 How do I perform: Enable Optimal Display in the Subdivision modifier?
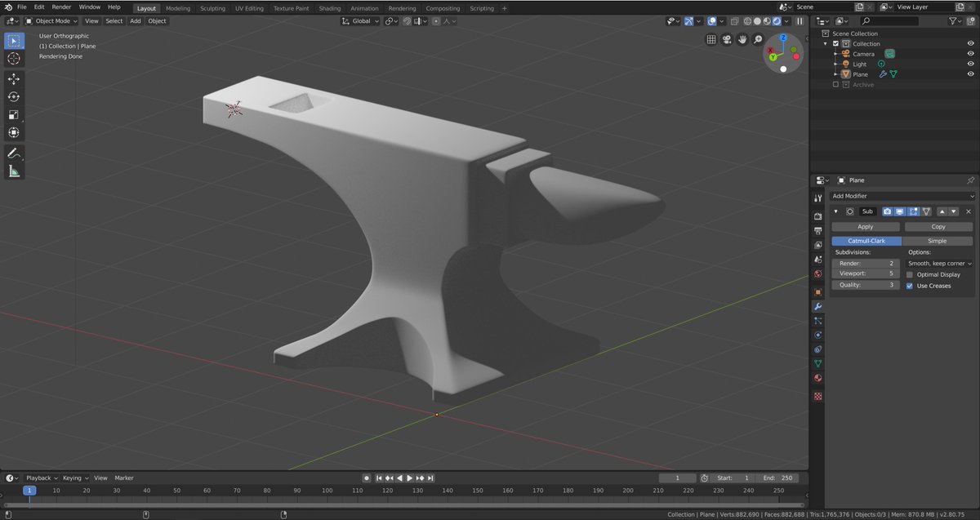[910, 274]
